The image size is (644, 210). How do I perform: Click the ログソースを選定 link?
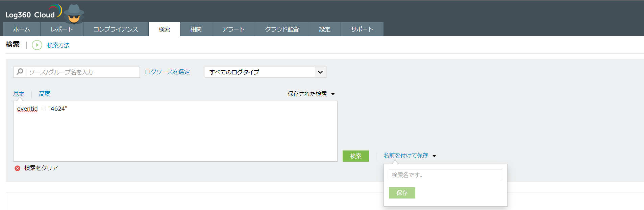tap(167, 72)
